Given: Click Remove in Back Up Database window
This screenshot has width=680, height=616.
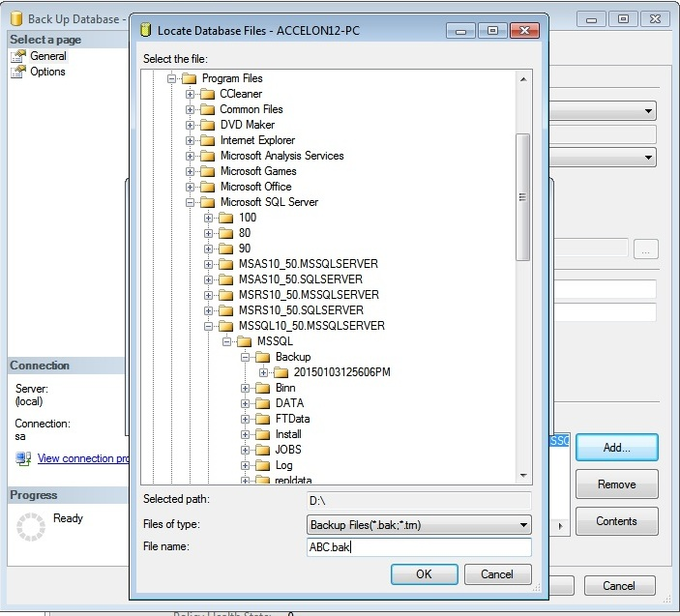Looking at the screenshot, I should [x=617, y=484].
